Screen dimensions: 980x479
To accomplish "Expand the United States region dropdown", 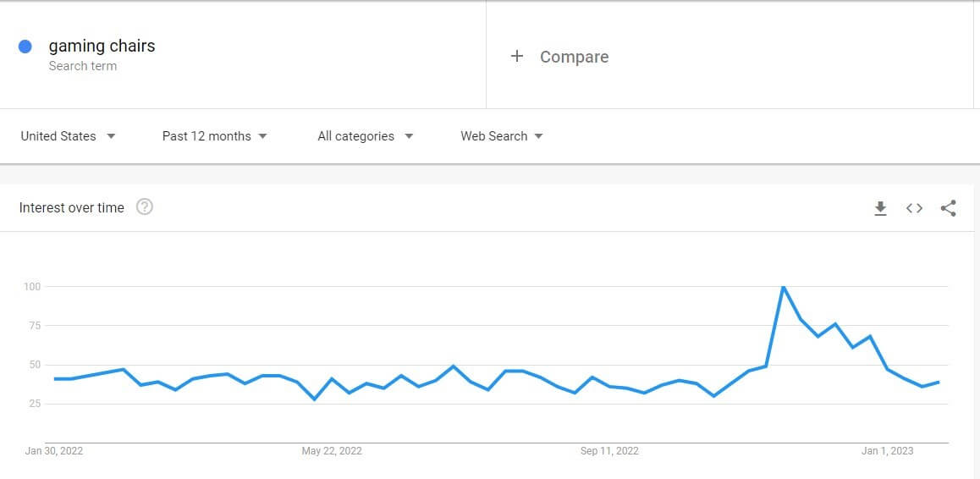I will [x=68, y=136].
